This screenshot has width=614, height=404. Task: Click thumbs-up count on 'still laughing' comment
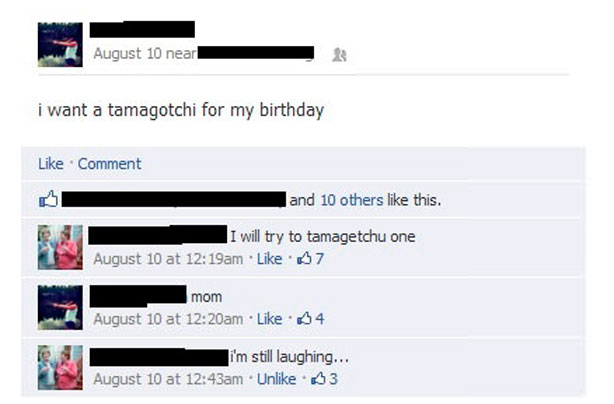[x=324, y=379]
